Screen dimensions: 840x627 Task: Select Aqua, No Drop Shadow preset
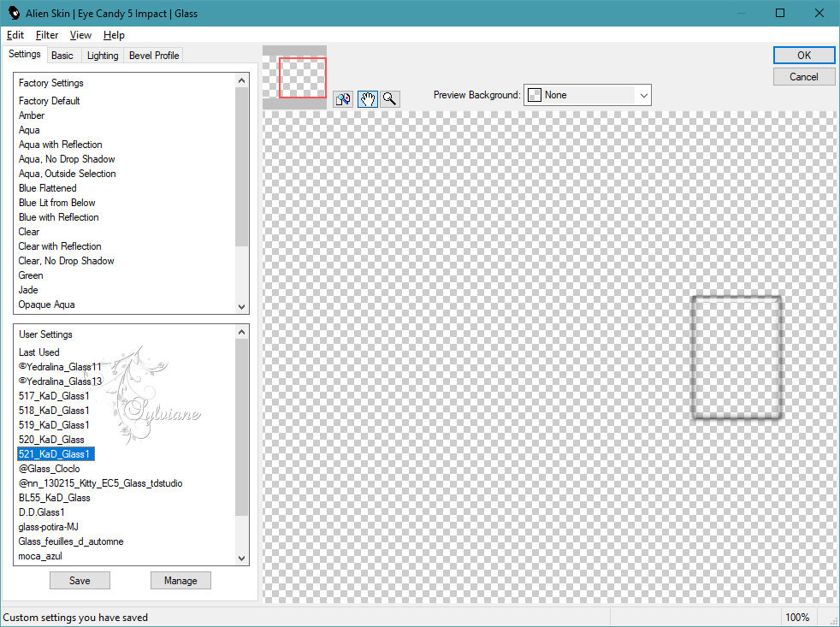coord(67,158)
